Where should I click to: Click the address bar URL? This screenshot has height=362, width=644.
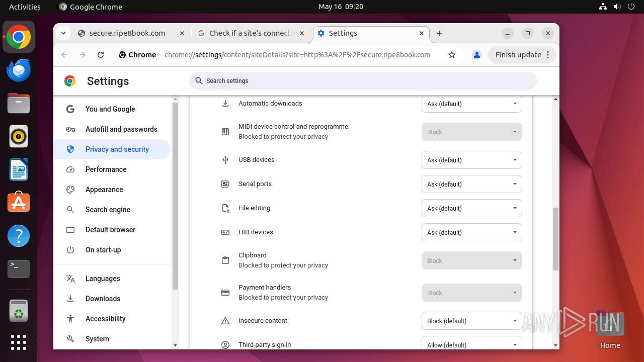297,55
